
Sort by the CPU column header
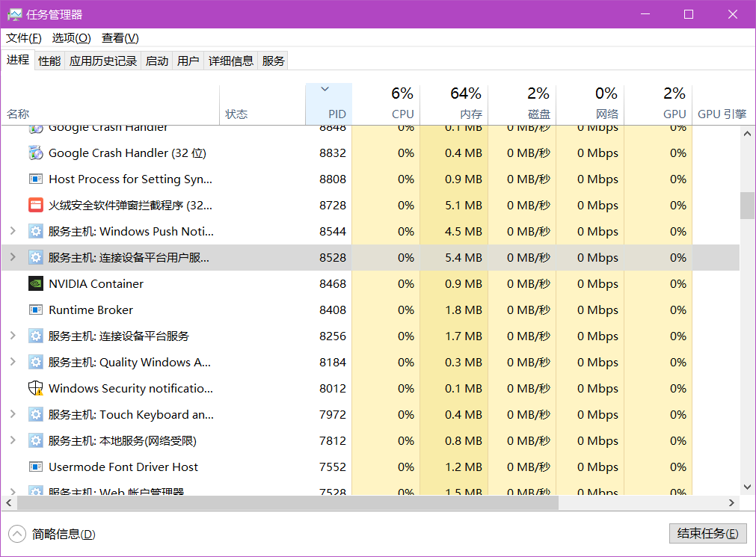[x=386, y=105]
